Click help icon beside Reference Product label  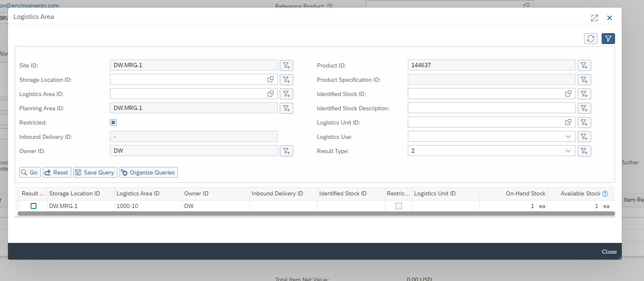pyautogui.click(x=330, y=6)
